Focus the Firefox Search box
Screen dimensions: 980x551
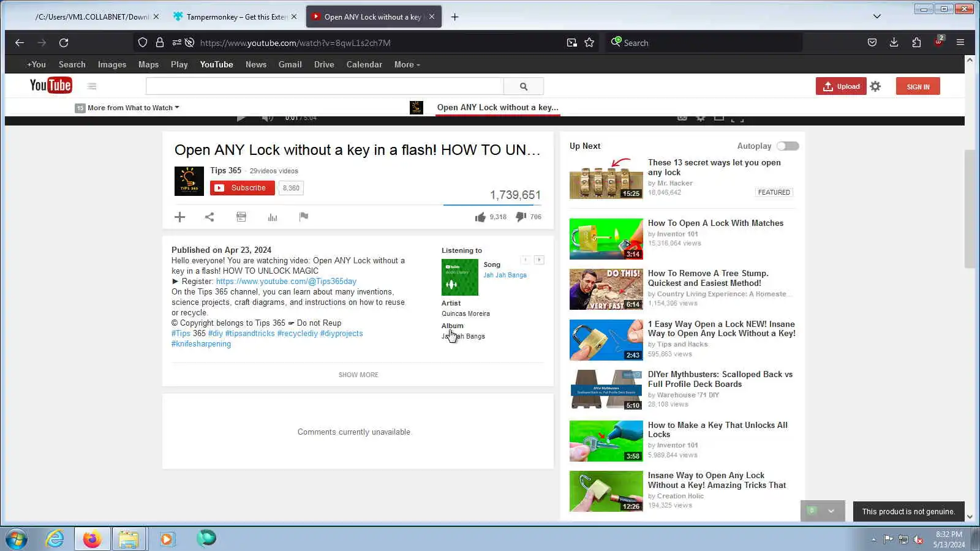704,43
